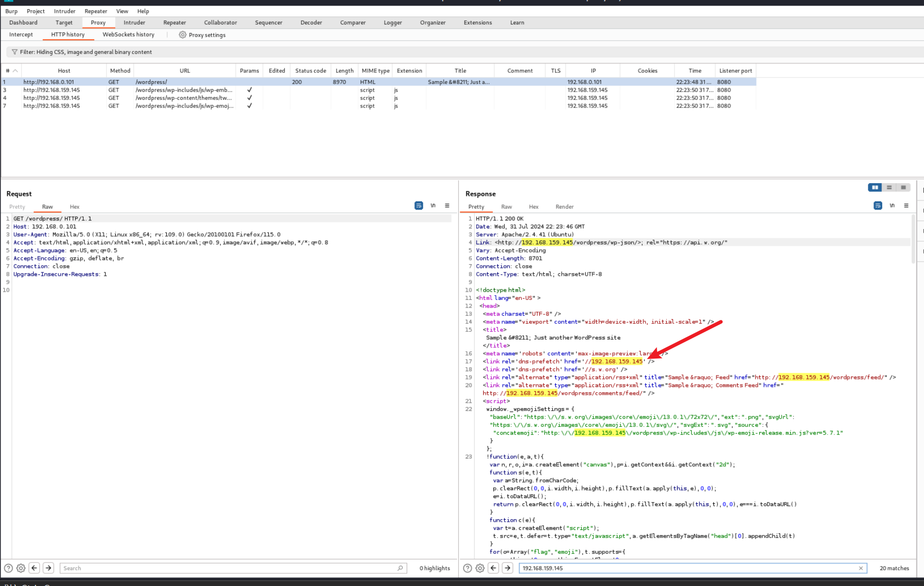Open the View menu
The width and height of the screenshot is (924, 586).
click(122, 11)
